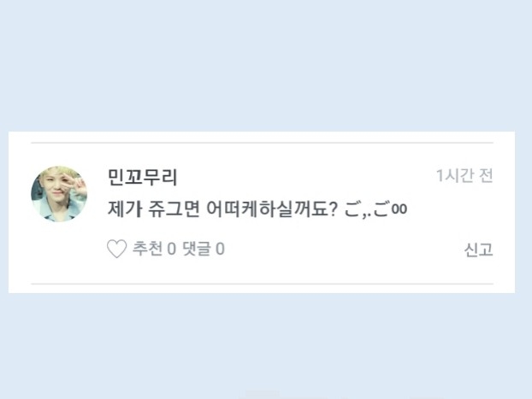Screen dimensions: 532x399
Task: Click the ご,.ごoo emoticon in comment
Action: pos(375,209)
